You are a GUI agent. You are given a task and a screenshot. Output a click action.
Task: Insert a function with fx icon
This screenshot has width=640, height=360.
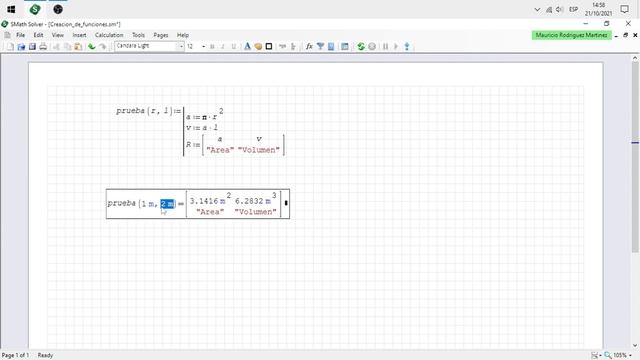[309, 47]
